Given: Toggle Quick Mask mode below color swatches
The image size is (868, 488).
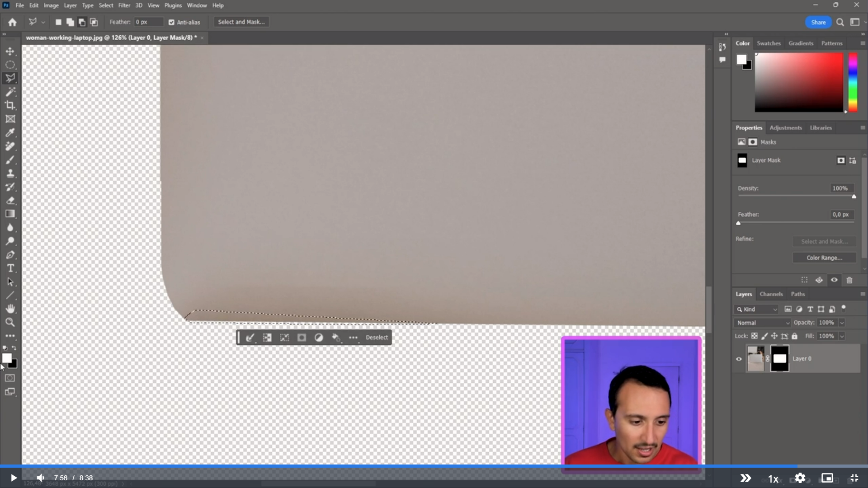Looking at the screenshot, I should (10, 378).
